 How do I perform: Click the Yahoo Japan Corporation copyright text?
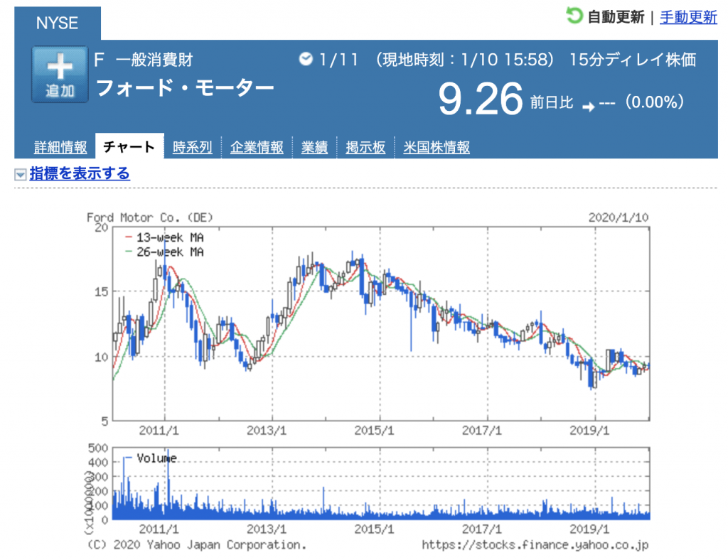tap(197, 544)
